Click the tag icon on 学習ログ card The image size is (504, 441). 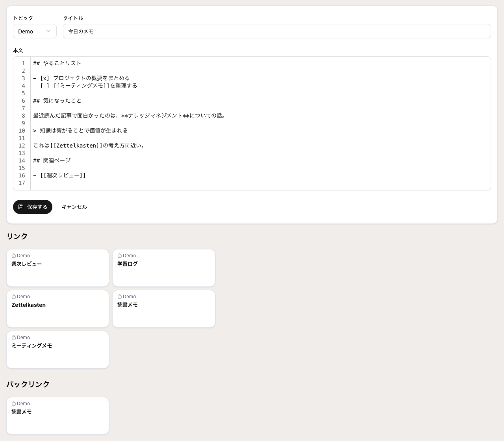[x=120, y=255]
